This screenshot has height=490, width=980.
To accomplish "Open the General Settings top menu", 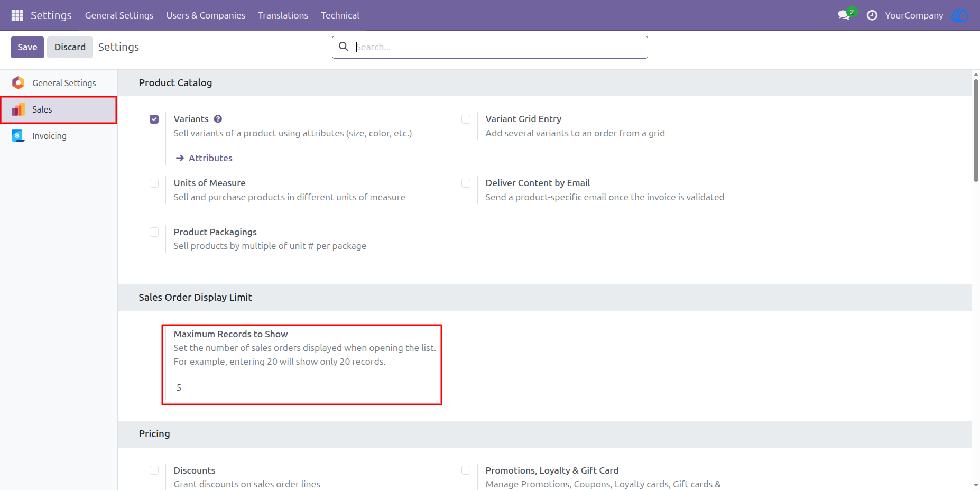I will coord(119,15).
